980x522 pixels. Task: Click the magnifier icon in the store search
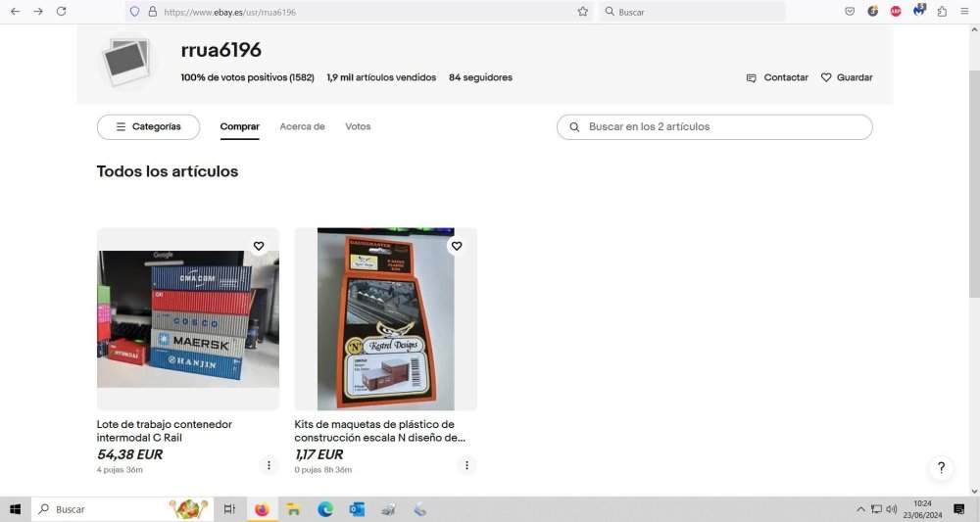(574, 126)
